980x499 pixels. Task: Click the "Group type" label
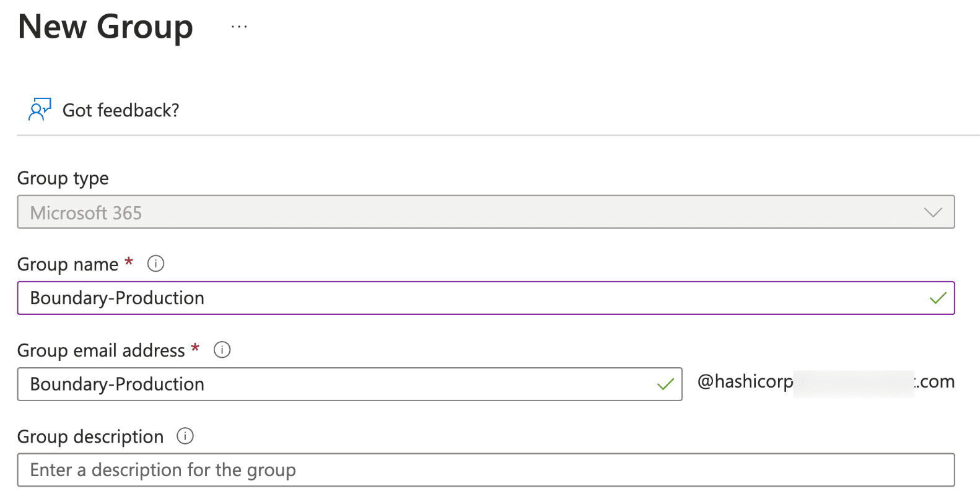(63, 178)
